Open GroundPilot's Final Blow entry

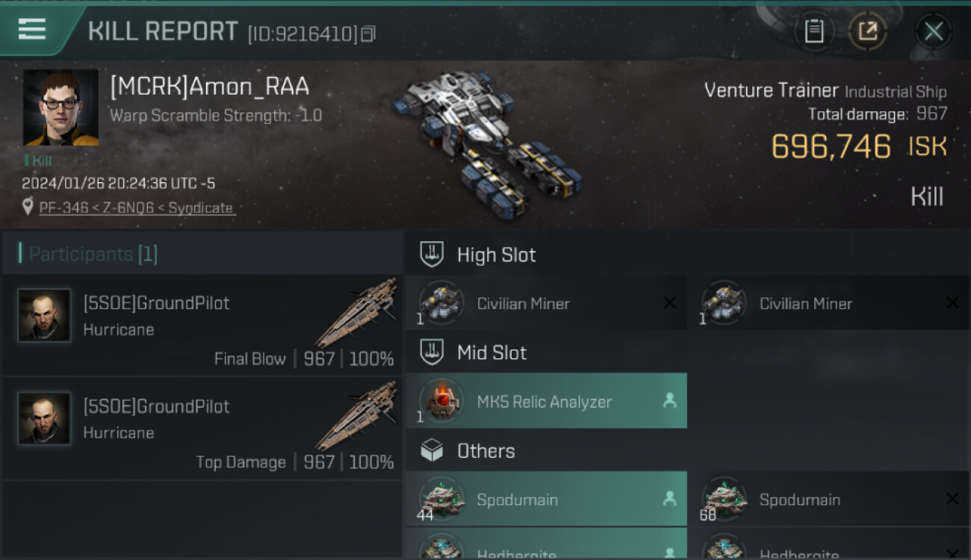[x=202, y=326]
